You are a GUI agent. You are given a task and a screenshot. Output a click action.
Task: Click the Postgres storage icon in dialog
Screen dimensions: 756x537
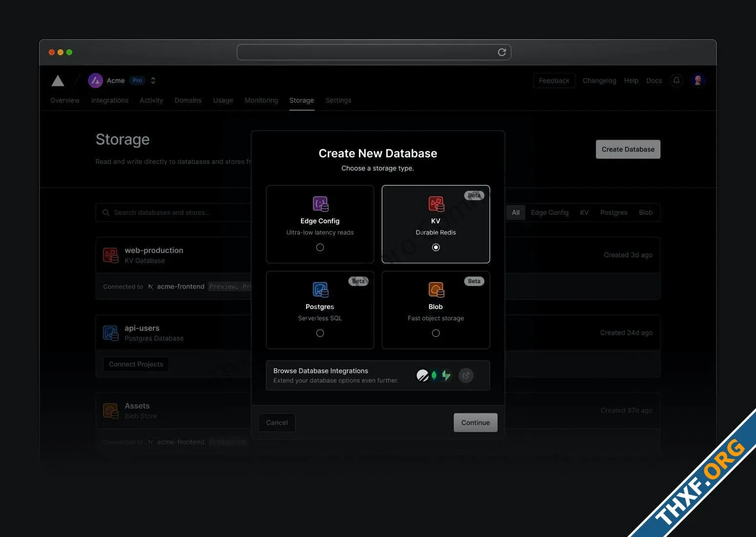[320, 289]
